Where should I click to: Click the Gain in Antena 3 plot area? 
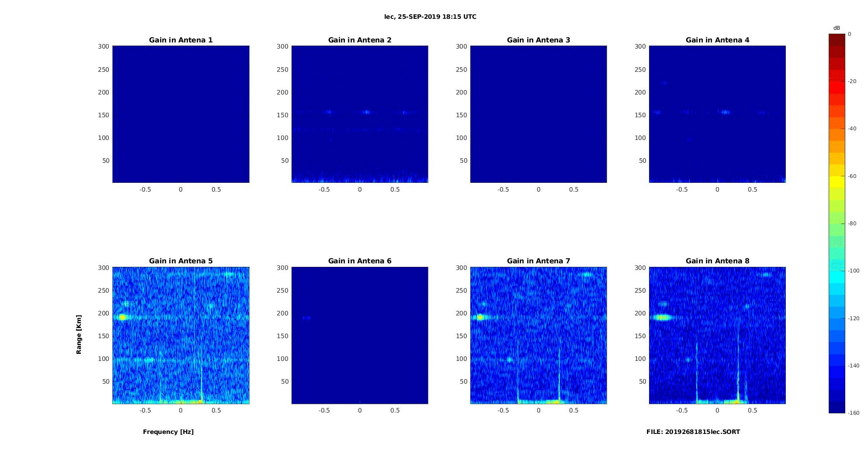click(538, 114)
